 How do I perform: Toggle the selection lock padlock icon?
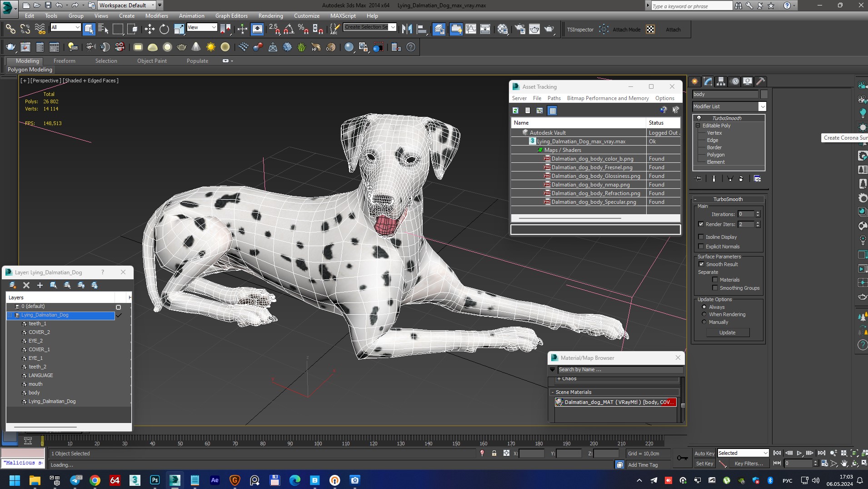click(x=494, y=454)
